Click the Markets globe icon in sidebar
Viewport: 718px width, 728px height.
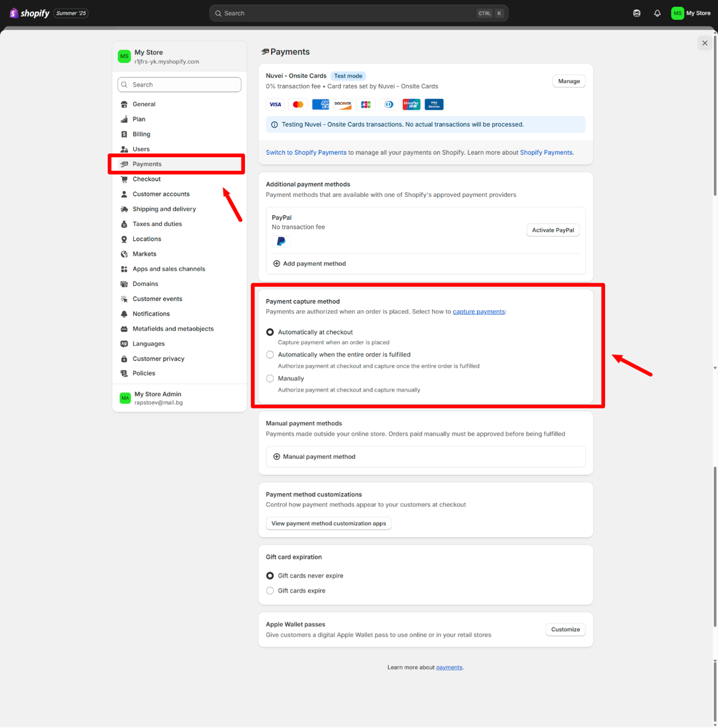[124, 254]
